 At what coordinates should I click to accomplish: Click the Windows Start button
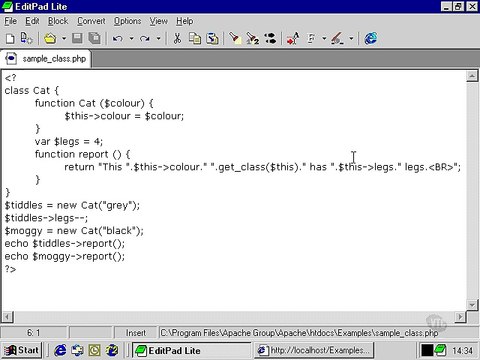click(21, 350)
